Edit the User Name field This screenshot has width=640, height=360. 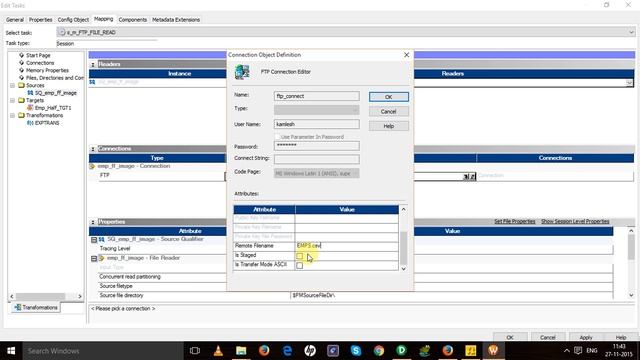[x=317, y=124]
